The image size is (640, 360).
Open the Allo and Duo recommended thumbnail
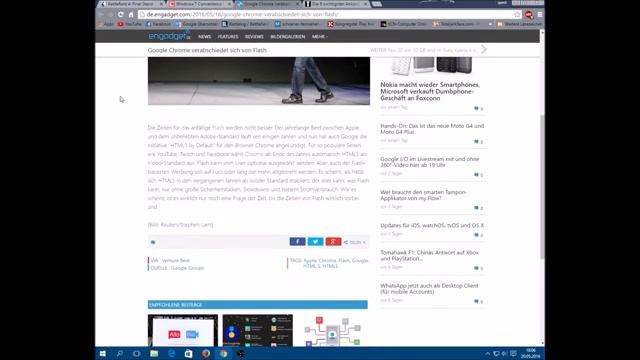coord(183,331)
